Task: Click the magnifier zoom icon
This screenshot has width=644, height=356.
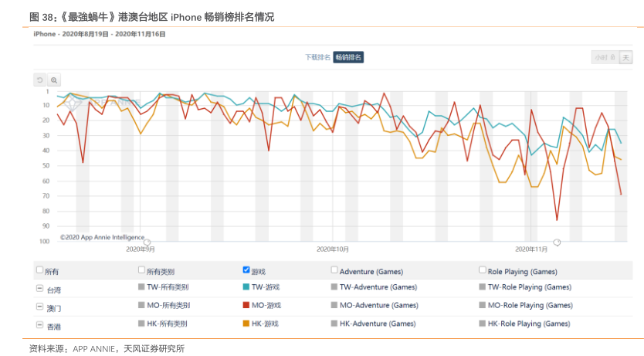Action: pos(54,80)
